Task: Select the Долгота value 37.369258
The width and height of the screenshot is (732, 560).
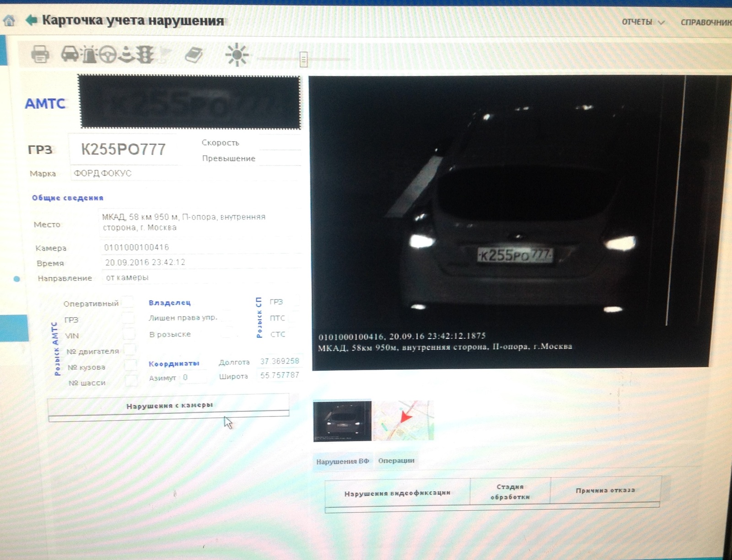Action: click(x=280, y=361)
